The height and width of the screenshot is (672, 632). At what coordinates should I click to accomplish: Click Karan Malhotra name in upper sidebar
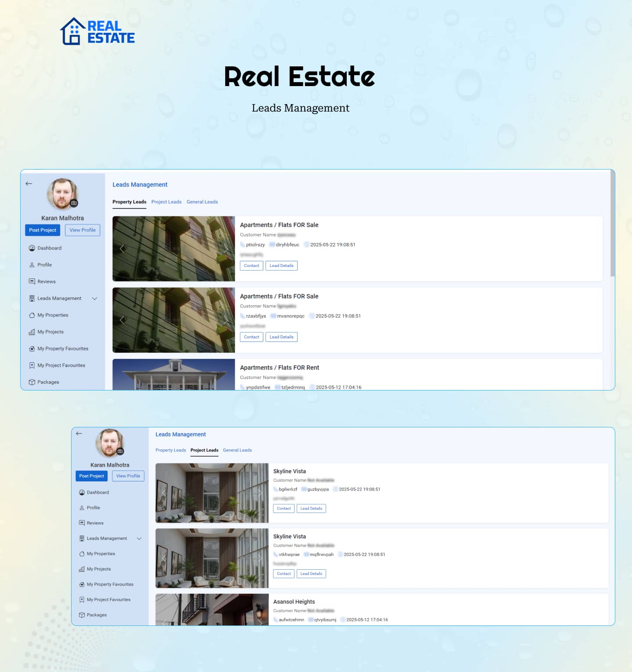point(62,218)
